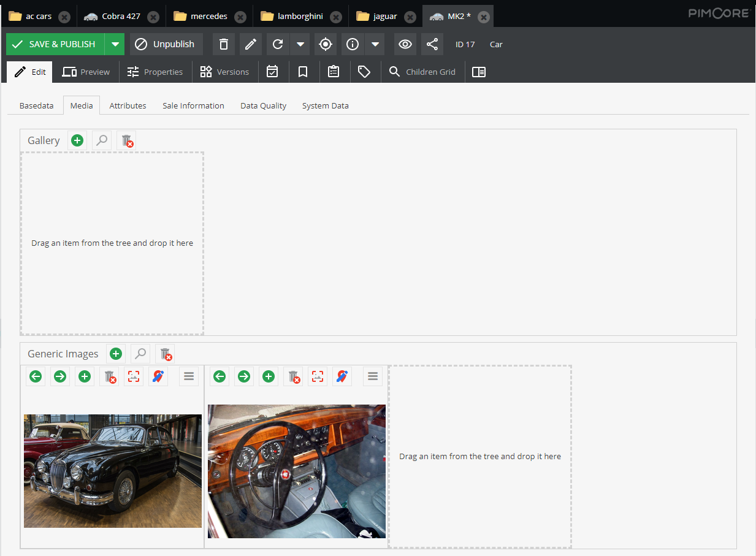
Task: Select crop area on dashboard interior image
Action: point(318,376)
